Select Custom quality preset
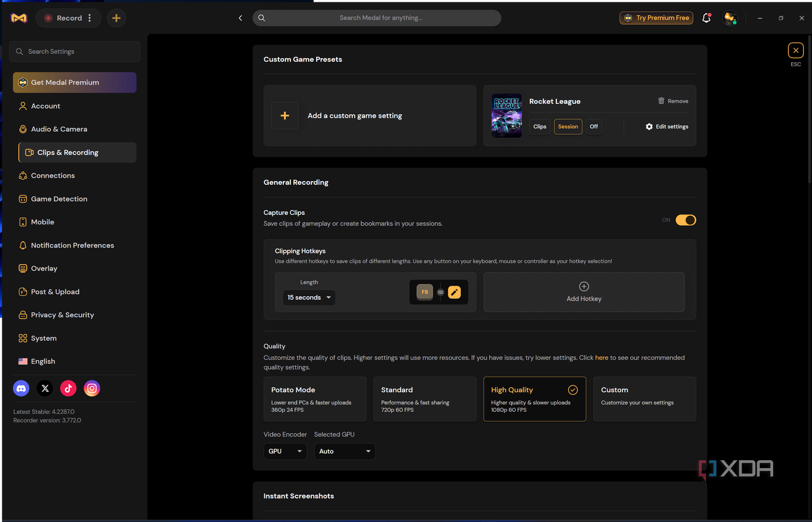This screenshot has height=522, width=812. 644,399
